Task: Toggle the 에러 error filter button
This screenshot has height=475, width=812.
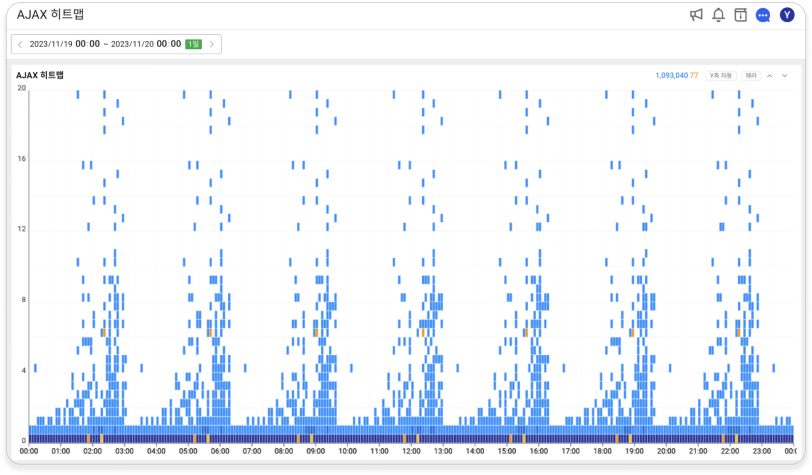Action: click(751, 76)
